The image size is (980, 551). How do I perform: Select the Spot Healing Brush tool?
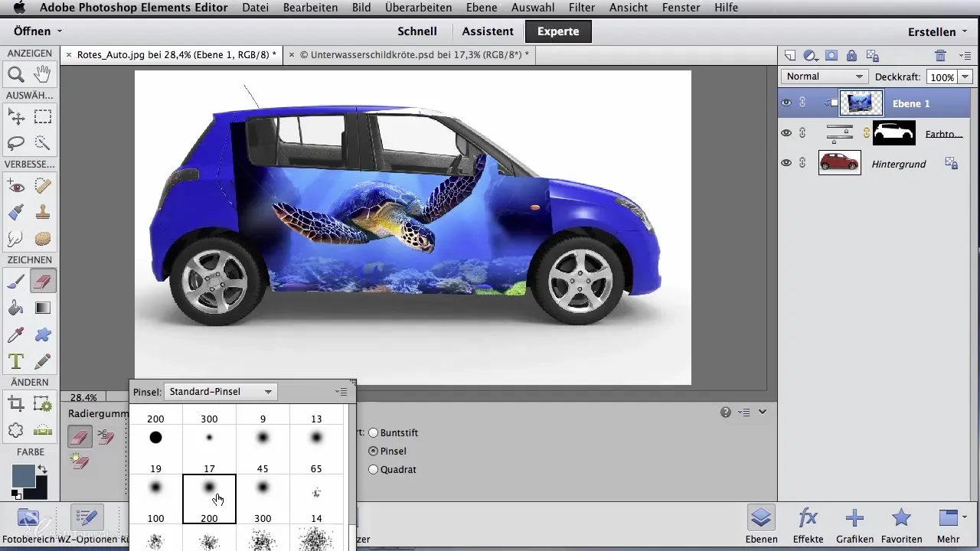pos(43,185)
